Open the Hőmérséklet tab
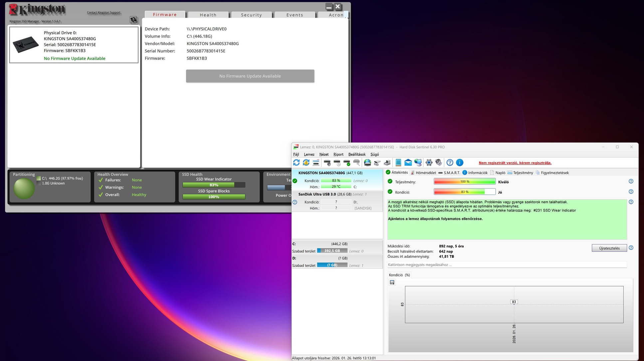This screenshot has width=644, height=361. pos(423,173)
